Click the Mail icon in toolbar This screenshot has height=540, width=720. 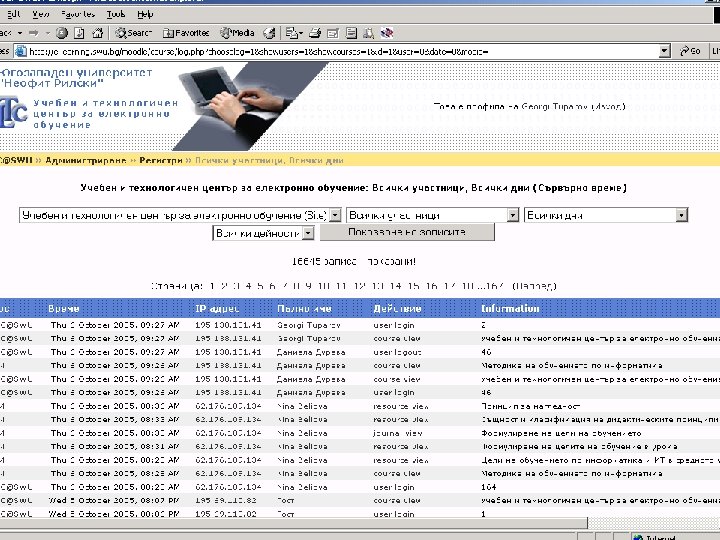pos(294,33)
